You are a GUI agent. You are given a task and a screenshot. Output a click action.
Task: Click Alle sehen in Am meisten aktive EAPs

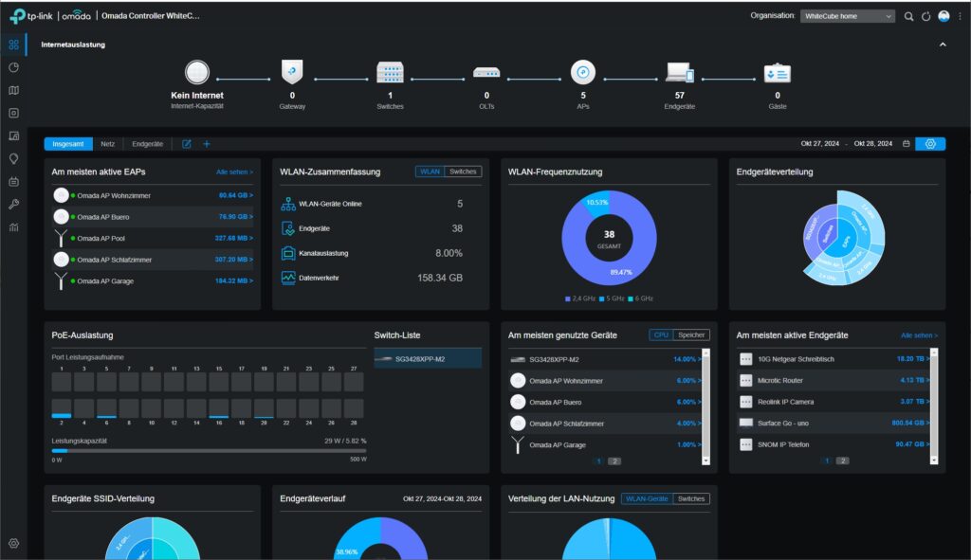click(x=234, y=172)
